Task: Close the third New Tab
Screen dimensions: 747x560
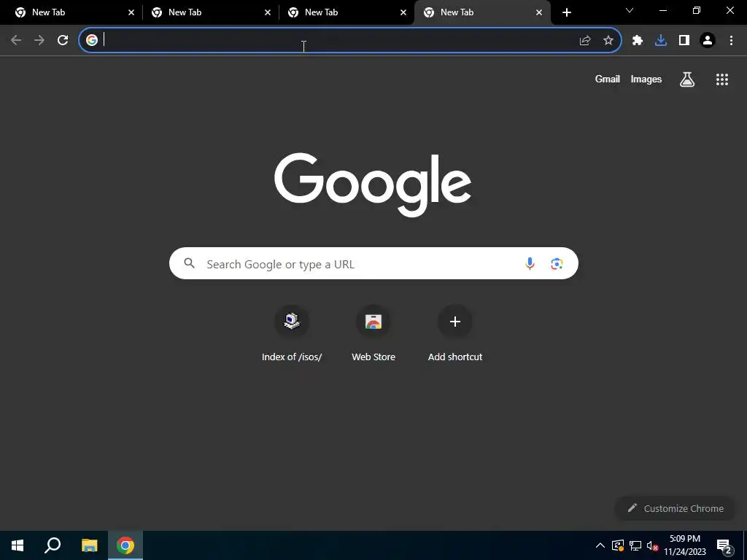Action: (x=403, y=12)
